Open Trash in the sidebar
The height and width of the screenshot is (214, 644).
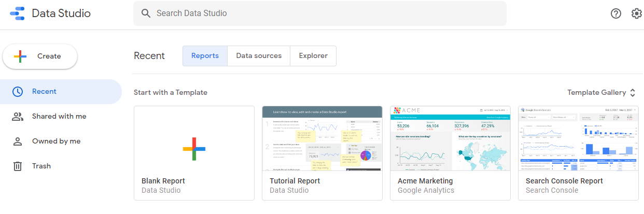[x=61, y=166]
